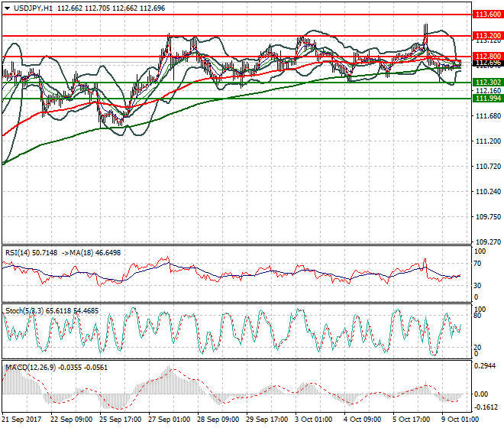
Task: Click the RSI scale value 30
Action: tap(477, 285)
